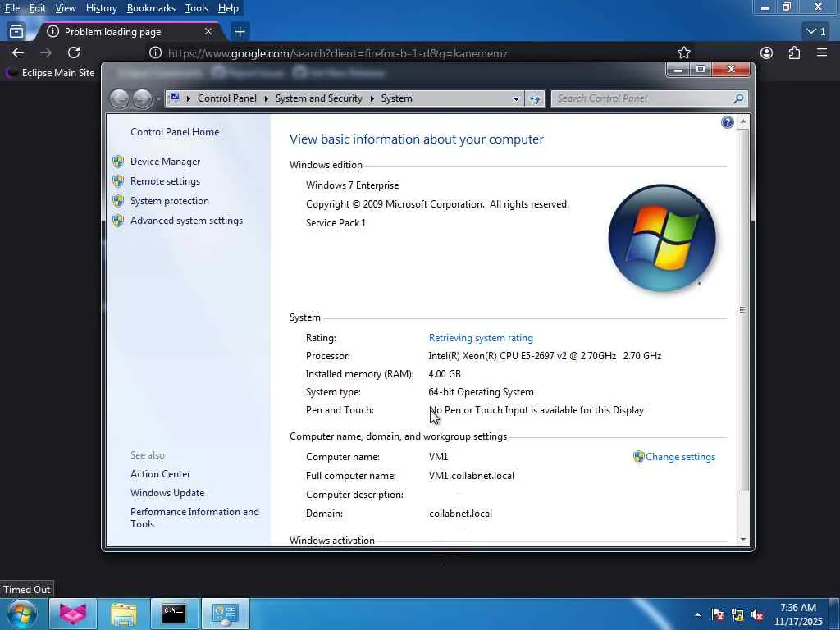Open Eclipse Main Site bookmark
Image resolution: width=840 pixels, height=630 pixels.
click(50, 73)
